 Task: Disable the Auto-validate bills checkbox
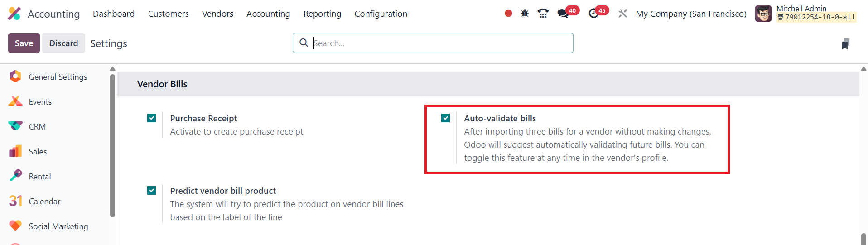pos(446,118)
